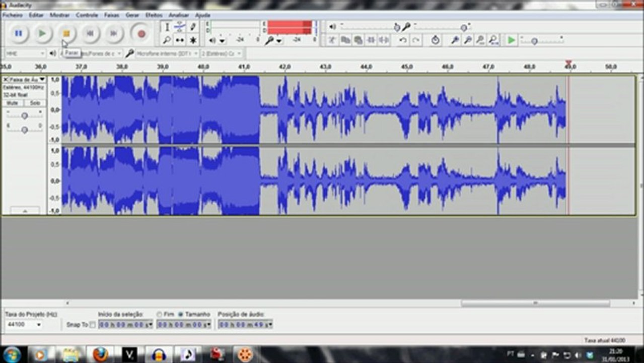The image size is (644, 363).
Task: Open the Microfone interno input device dropdown
Action: pos(167,53)
